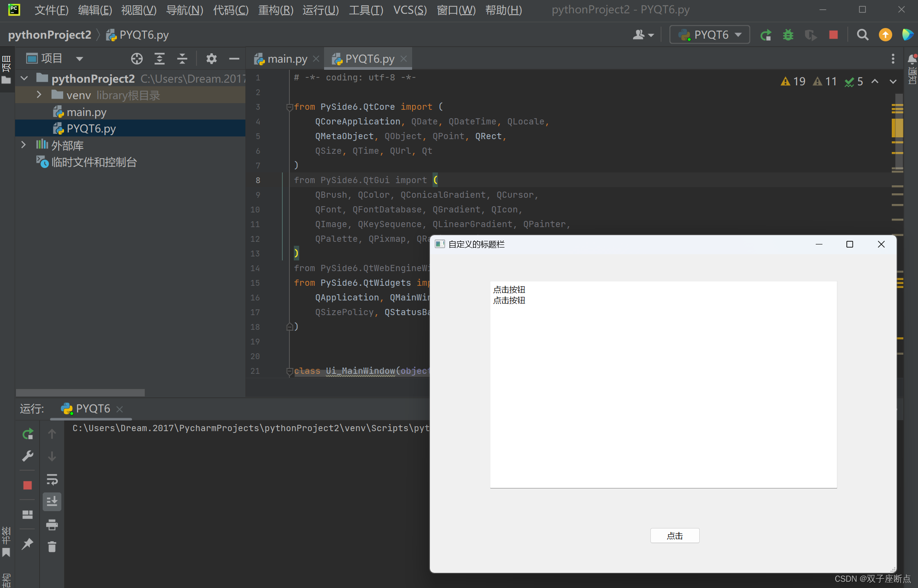This screenshot has height=588, width=918.
Task: Toggle scroll to end in console
Action: pyautogui.click(x=52, y=502)
